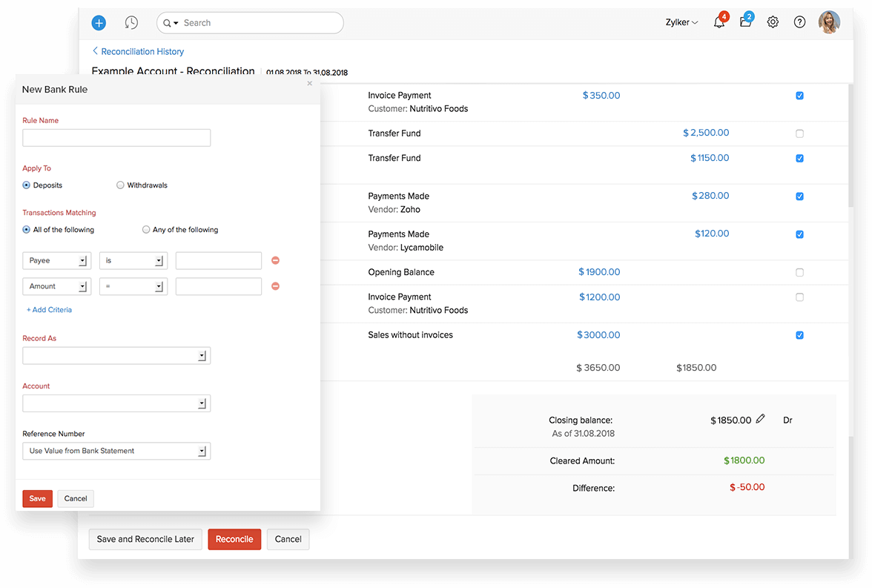Click the blue quick-create plus icon
Viewport: 872px width, 588px height.
(99, 22)
